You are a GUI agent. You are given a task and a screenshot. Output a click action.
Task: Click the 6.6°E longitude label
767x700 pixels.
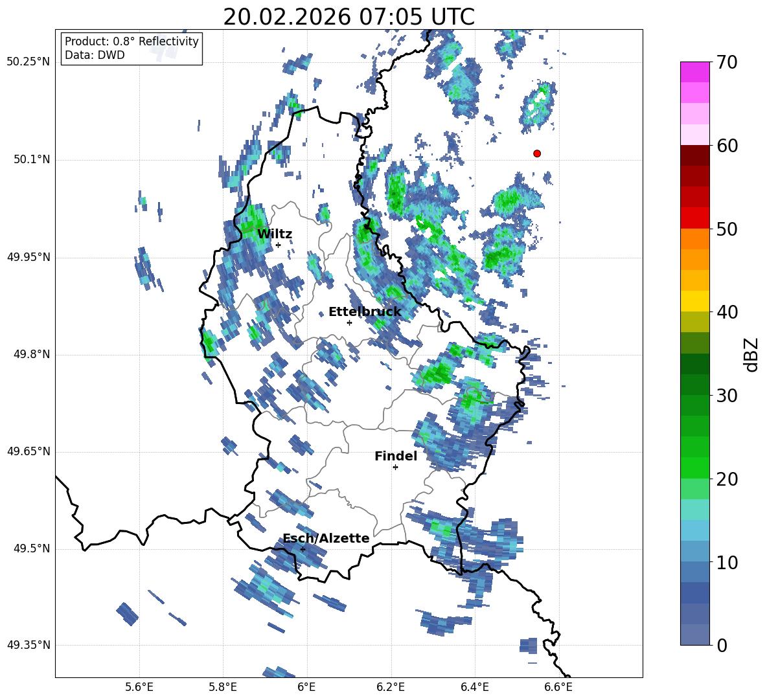pyautogui.click(x=558, y=687)
